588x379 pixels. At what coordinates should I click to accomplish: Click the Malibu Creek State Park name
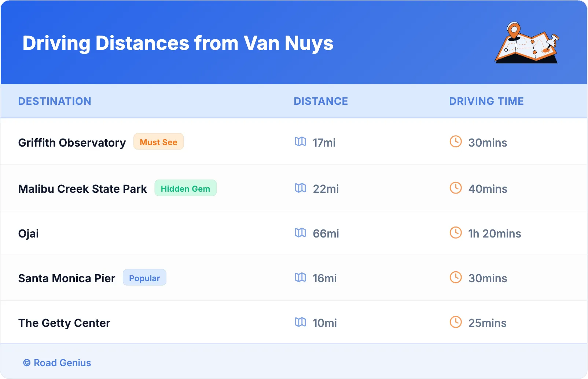(x=82, y=189)
